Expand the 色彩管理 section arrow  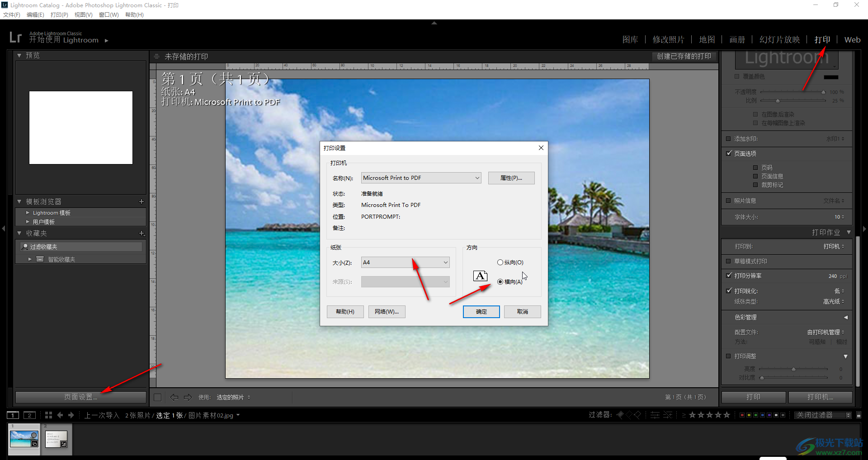(845, 317)
